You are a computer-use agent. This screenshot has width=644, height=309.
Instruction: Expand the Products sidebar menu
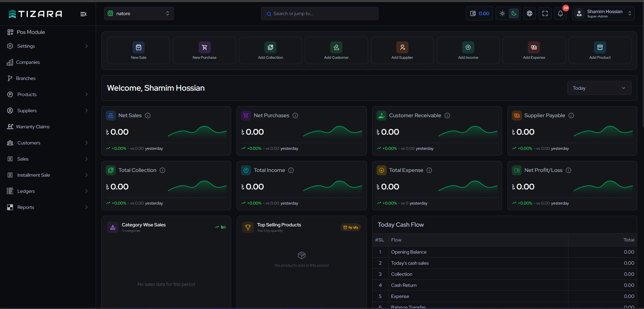(48, 94)
